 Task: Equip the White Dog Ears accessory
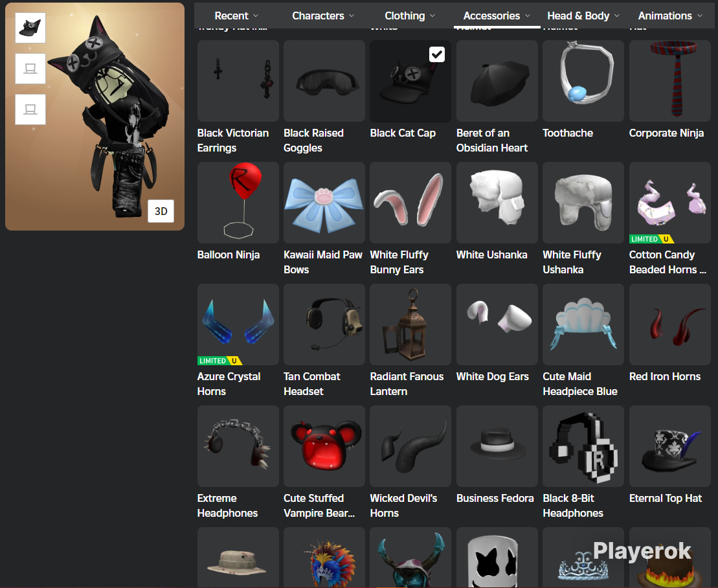(497, 324)
